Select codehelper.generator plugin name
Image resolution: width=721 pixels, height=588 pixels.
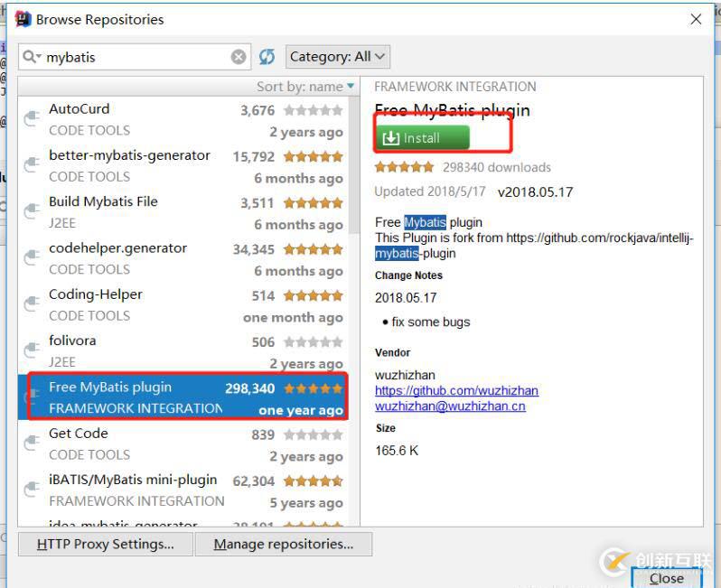coord(117,247)
